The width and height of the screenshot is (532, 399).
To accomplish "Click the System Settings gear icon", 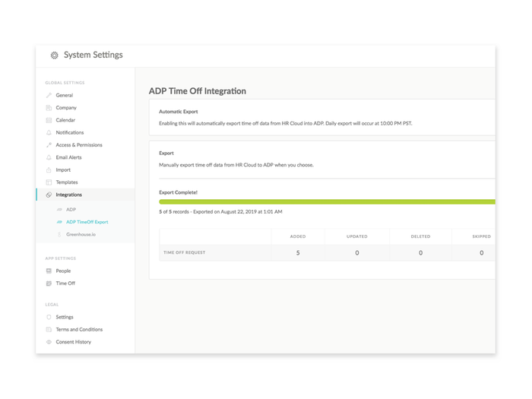I will [54, 55].
